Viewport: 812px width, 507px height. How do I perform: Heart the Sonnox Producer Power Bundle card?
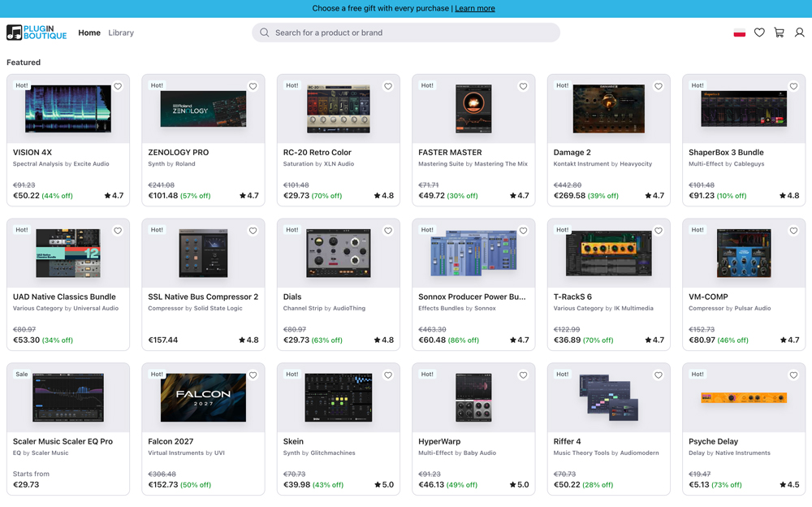click(x=523, y=231)
